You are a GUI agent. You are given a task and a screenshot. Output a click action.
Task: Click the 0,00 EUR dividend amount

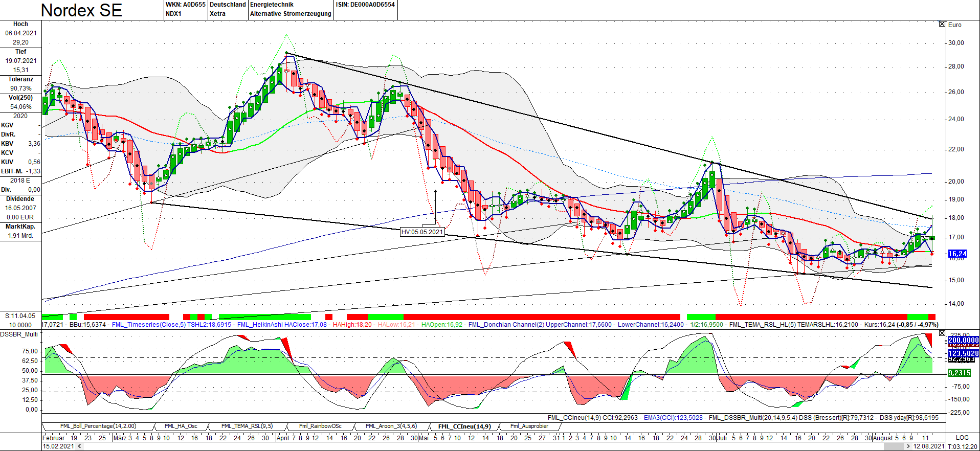pos(20,217)
